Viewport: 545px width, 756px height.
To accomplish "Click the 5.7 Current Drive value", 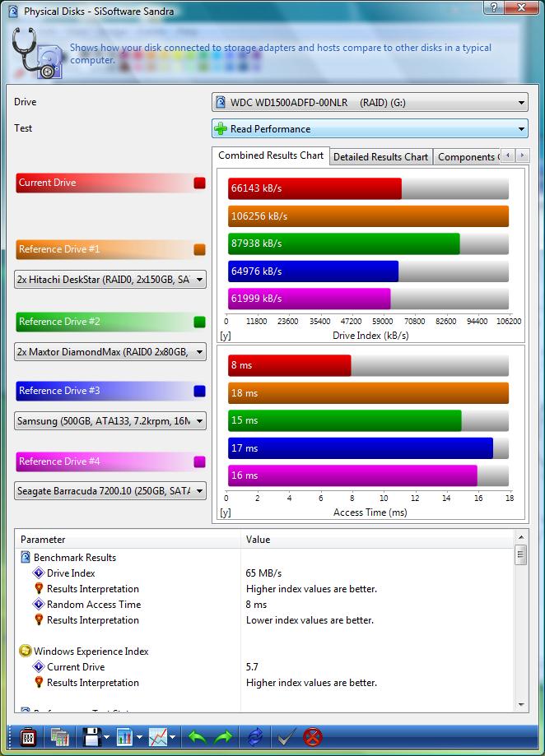I will click(x=252, y=667).
